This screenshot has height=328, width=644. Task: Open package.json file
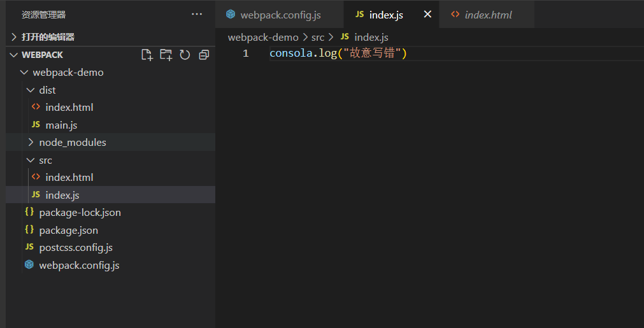110,231
